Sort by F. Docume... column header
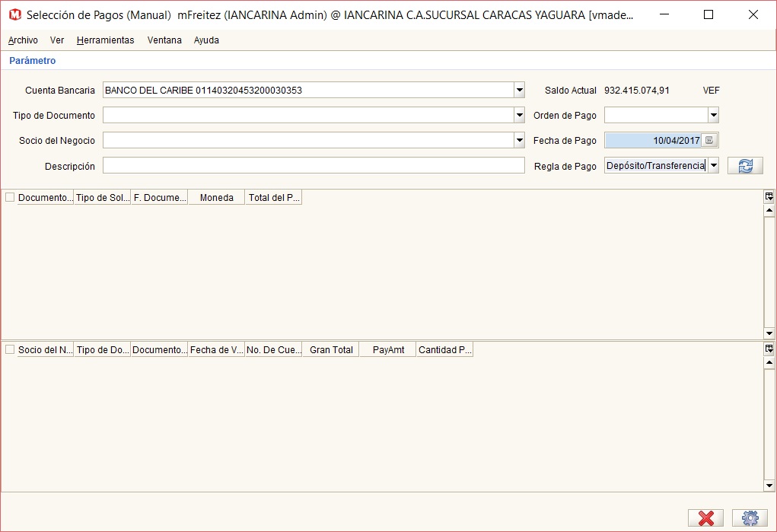Image resolution: width=777 pixels, height=532 pixels. pyautogui.click(x=160, y=197)
